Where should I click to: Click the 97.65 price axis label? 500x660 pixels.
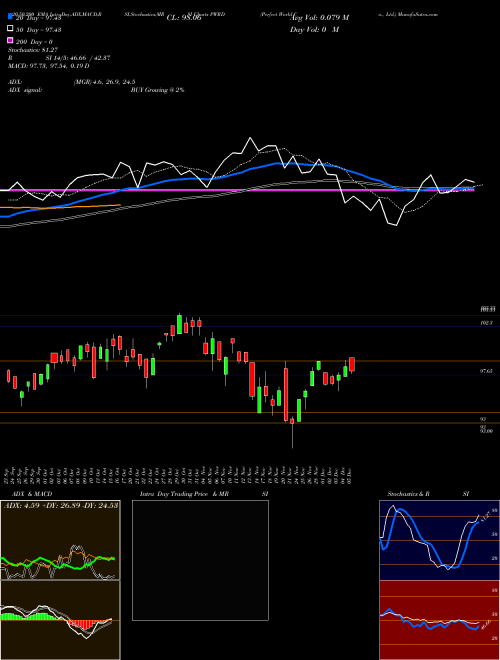(487, 371)
